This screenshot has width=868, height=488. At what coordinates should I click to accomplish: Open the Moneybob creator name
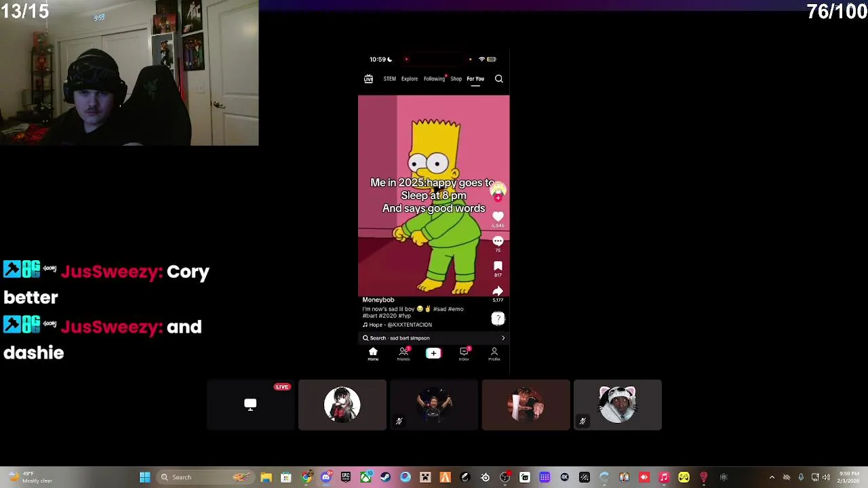pyautogui.click(x=378, y=300)
